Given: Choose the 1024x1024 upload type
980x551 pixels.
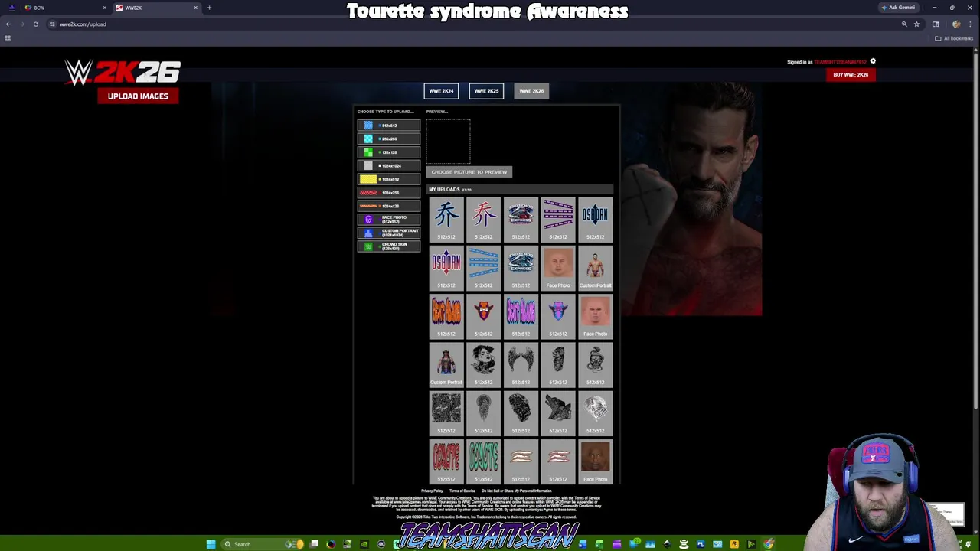Looking at the screenshot, I should [389, 165].
